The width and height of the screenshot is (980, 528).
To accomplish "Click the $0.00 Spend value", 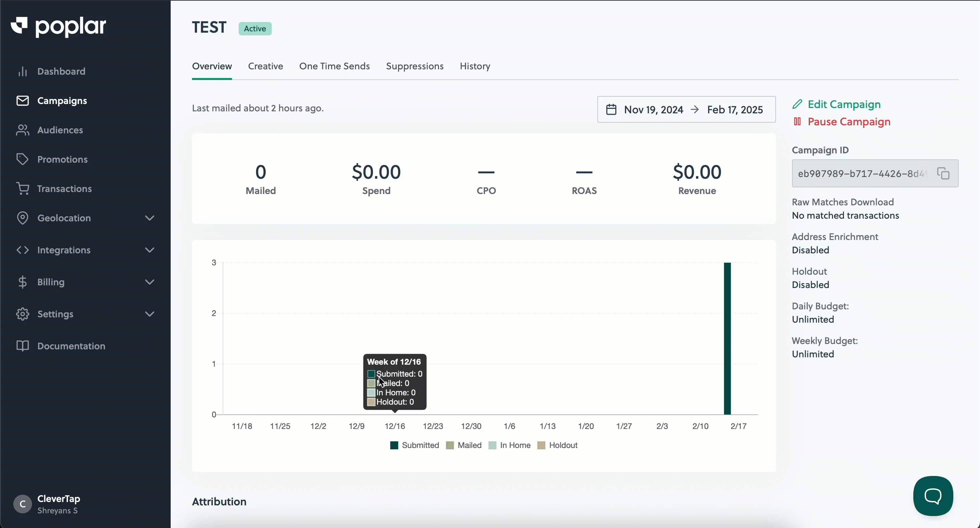I will (376, 172).
